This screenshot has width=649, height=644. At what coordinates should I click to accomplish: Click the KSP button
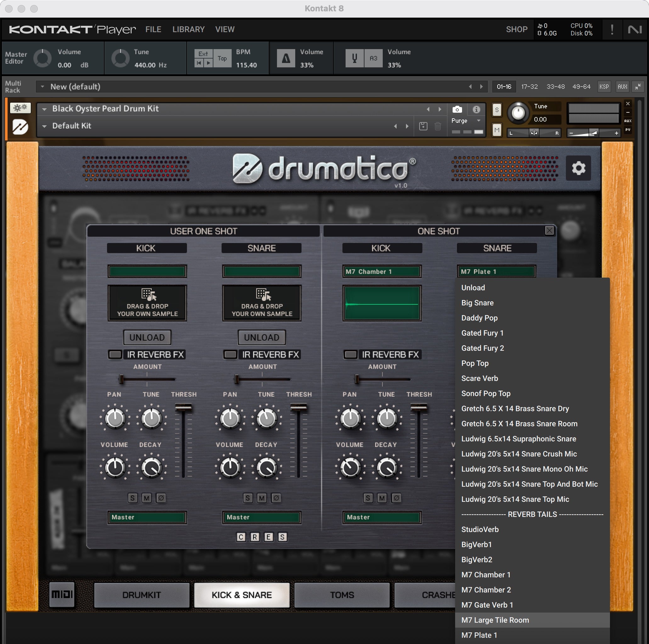pyautogui.click(x=604, y=87)
